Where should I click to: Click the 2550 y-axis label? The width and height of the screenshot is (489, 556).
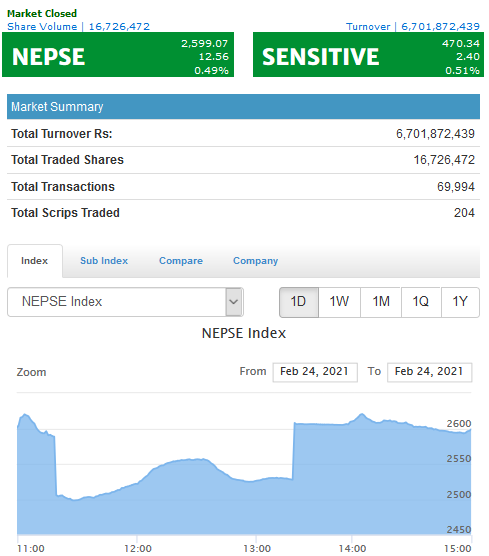[x=459, y=458]
